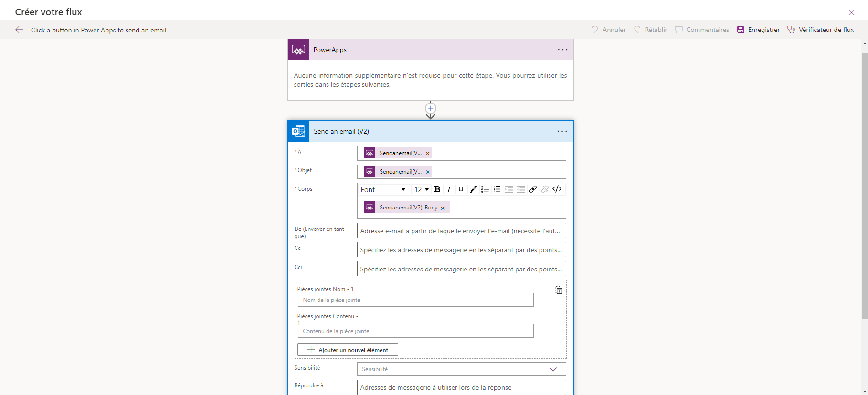Screen dimensions: 868x395
Task: Run the Vérificateur de flux icon
Action: (x=791, y=30)
